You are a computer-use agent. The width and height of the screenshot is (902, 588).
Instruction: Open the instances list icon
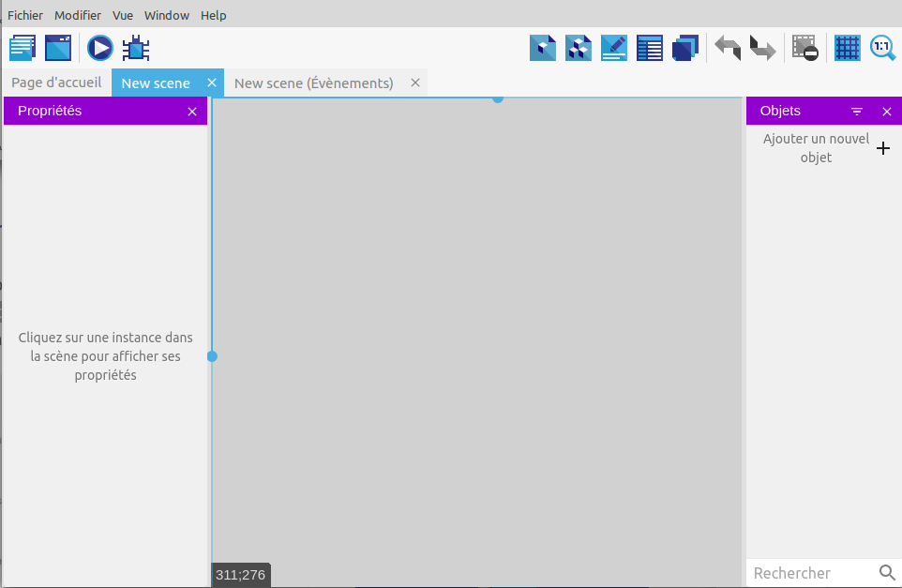click(650, 48)
